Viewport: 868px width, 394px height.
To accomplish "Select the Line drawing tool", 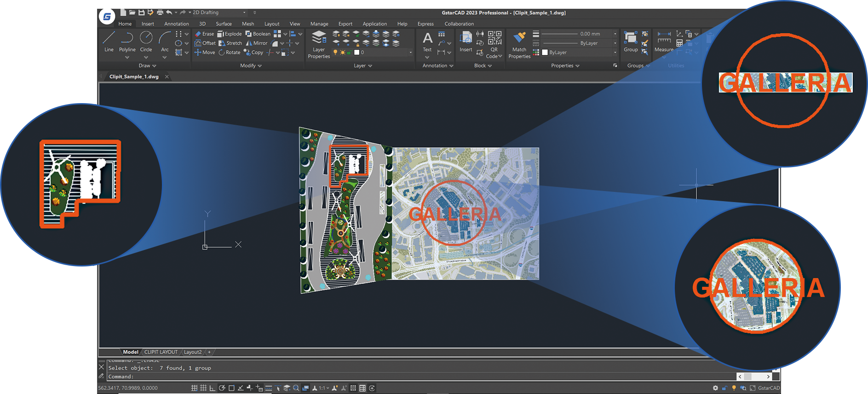I will 109,41.
